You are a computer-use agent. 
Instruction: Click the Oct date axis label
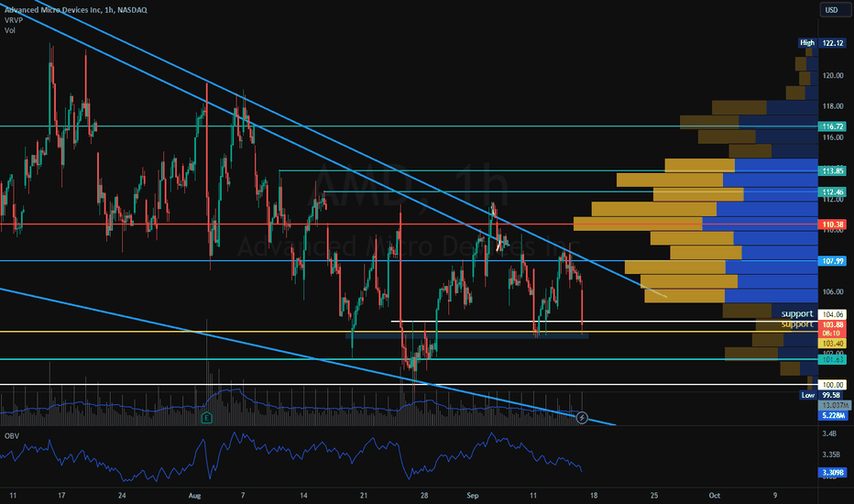714,496
